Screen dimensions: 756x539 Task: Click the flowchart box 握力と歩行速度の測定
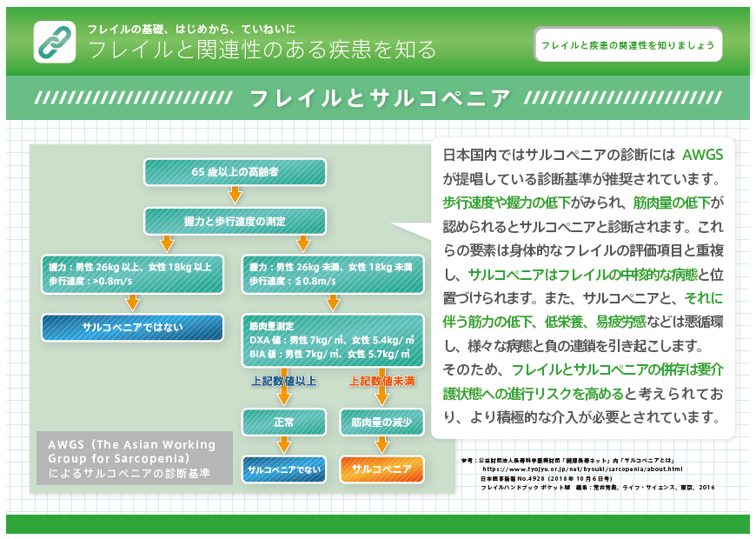coord(235,221)
